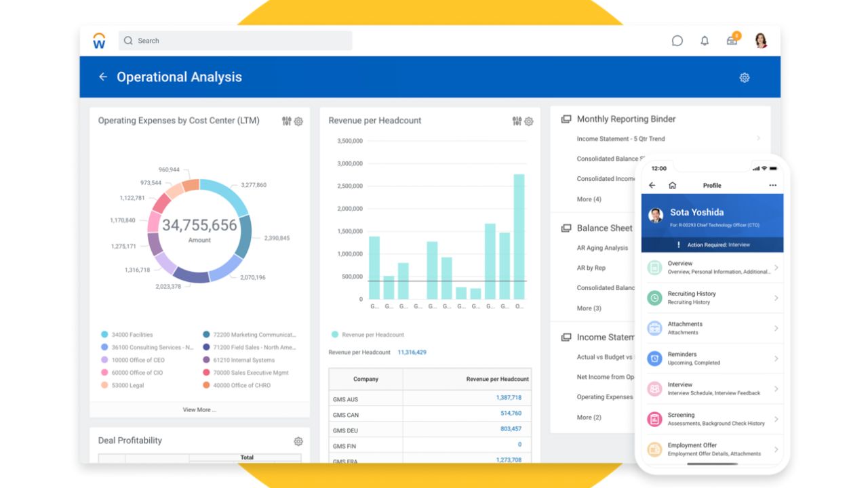This screenshot has width=868, height=488.
Task: Open Operating Expenses chart gear settings
Action: (298, 121)
